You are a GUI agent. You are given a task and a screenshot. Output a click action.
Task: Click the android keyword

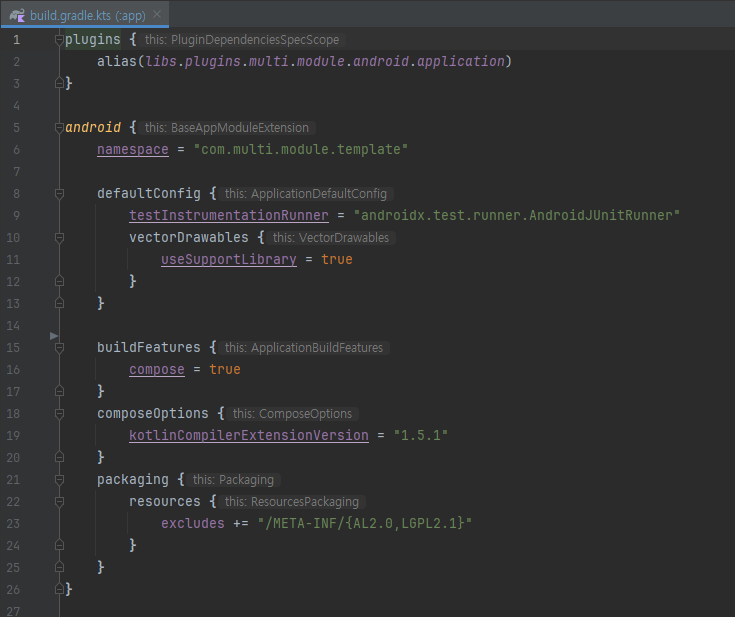click(92, 128)
